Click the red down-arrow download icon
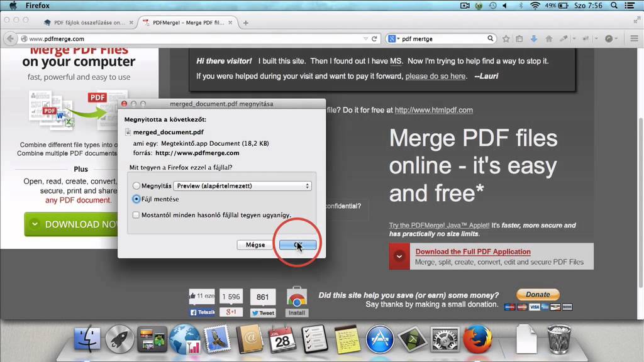Viewport: 644px width, 362px height. tap(399, 256)
